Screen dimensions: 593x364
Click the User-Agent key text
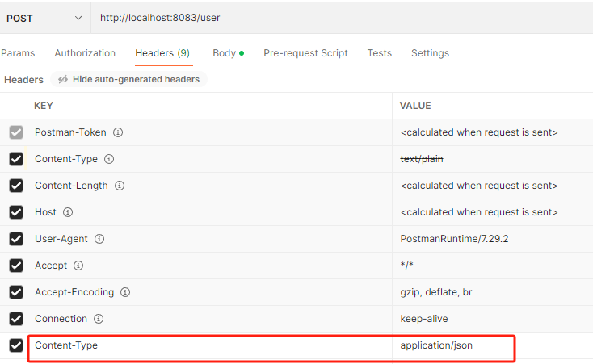click(x=61, y=239)
